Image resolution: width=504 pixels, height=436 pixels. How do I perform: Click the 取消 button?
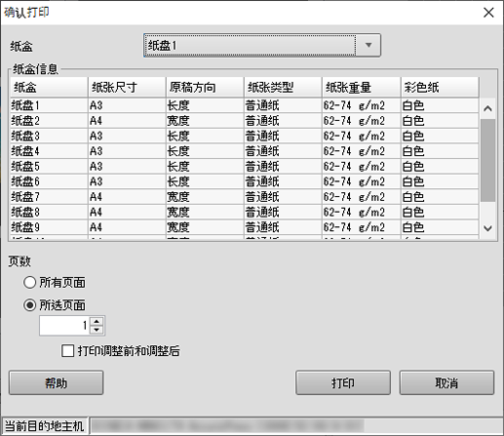coord(446,382)
